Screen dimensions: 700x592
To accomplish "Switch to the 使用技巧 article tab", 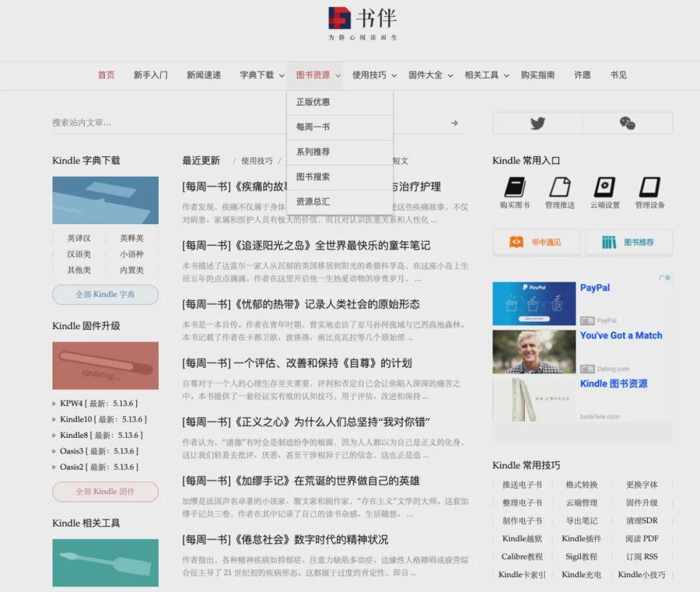I will coord(257,161).
